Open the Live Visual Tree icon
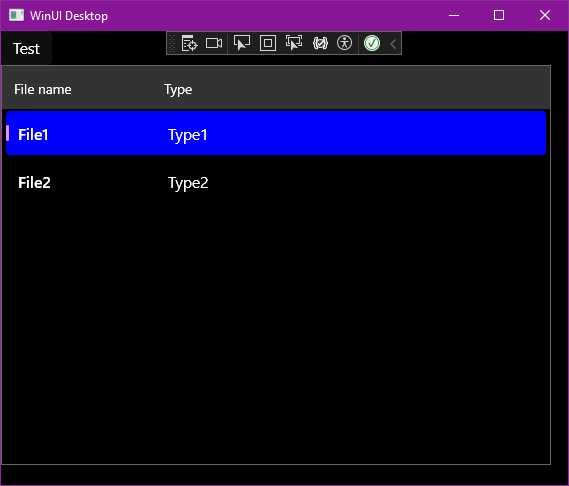The width and height of the screenshot is (569, 486). click(189, 44)
